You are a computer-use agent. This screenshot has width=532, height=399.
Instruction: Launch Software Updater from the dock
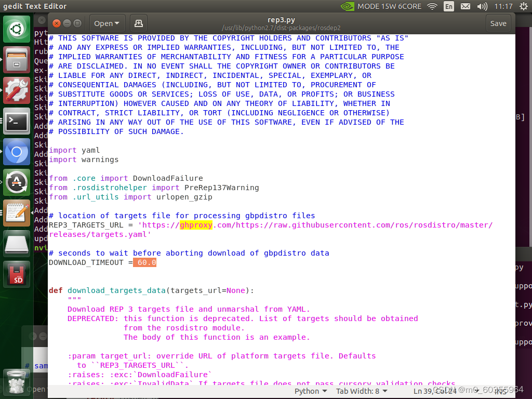point(16,182)
